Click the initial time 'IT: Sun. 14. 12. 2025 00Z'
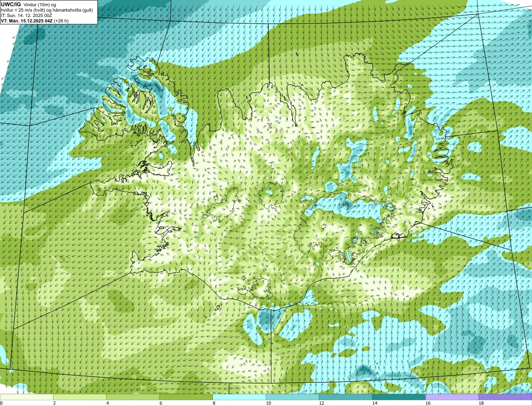This screenshot has height=406, width=532. [x=27, y=15]
